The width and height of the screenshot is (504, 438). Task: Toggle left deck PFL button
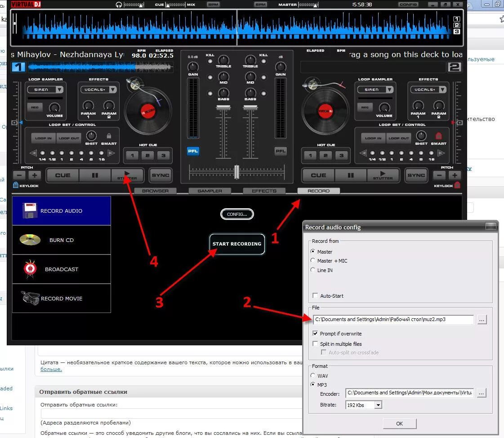tap(193, 151)
